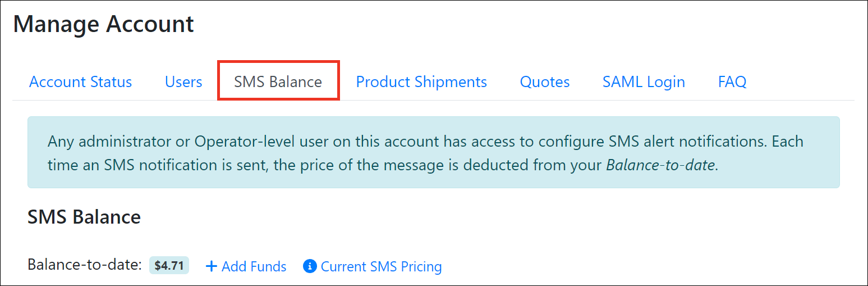Open the Account Status tab

(x=80, y=82)
